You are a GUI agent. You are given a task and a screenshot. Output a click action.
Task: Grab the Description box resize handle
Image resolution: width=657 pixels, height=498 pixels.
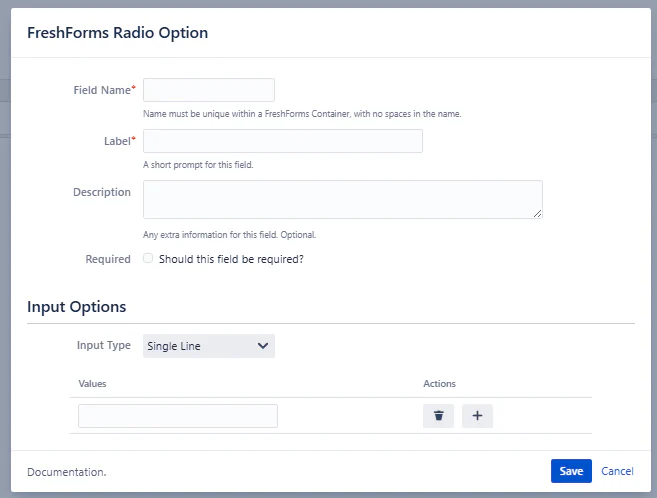[538, 214]
